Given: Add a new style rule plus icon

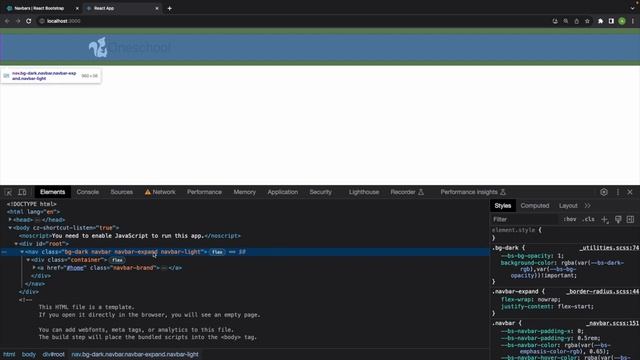Looking at the screenshot, I should pos(604,220).
